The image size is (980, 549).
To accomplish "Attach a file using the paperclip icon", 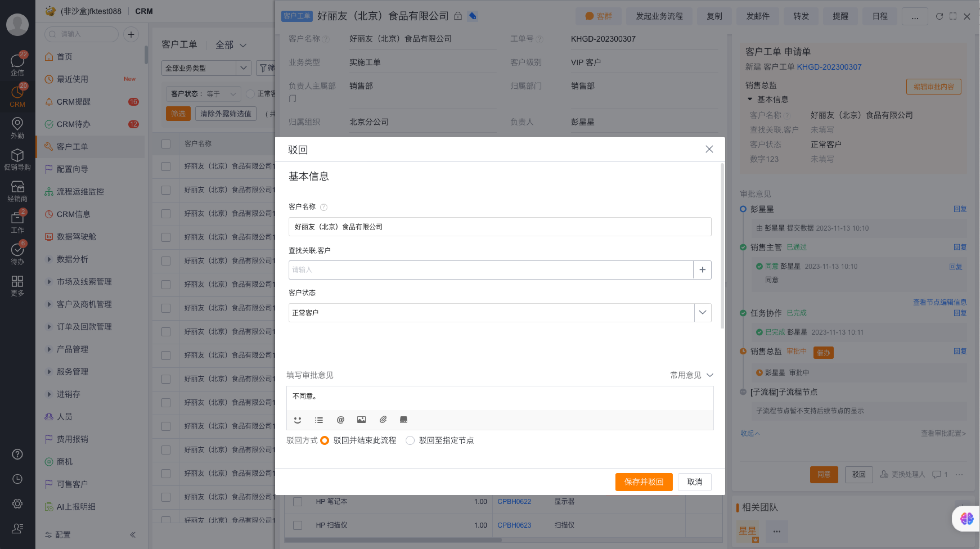I will (383, 420).
